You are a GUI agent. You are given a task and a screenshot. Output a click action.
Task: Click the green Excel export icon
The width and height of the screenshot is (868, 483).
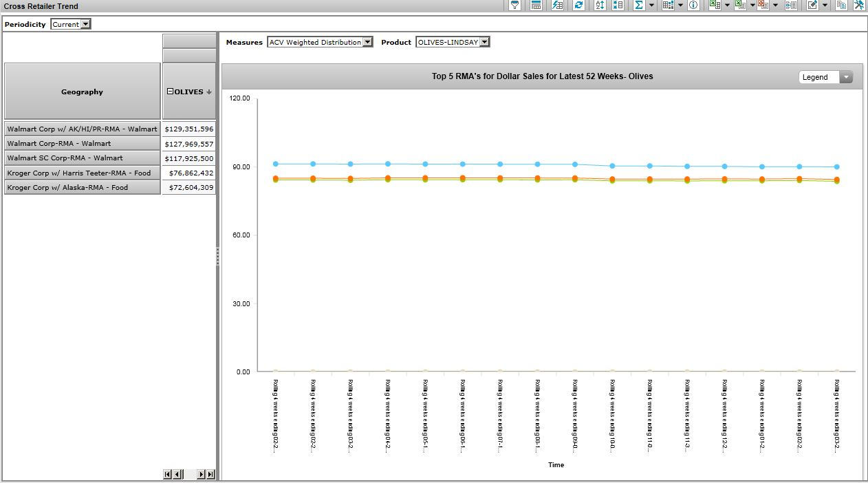coord(715,6)
